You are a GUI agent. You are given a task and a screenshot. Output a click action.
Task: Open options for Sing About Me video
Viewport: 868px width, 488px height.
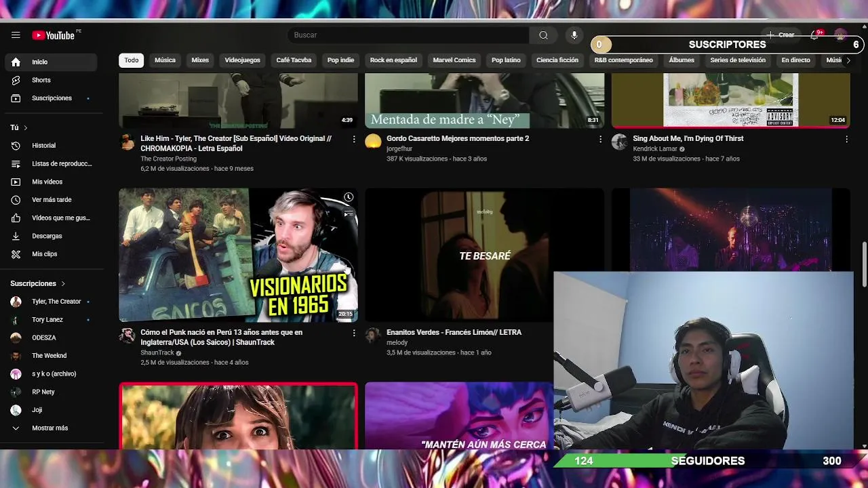[x=846, y=139]
